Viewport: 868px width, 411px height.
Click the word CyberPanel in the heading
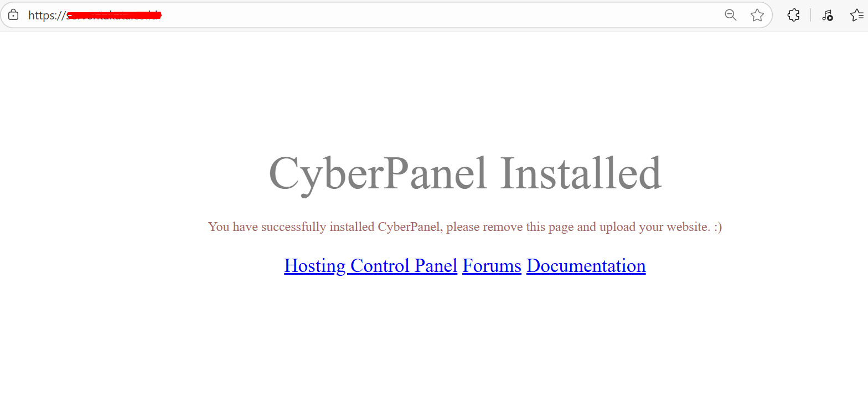click(378, 173)
